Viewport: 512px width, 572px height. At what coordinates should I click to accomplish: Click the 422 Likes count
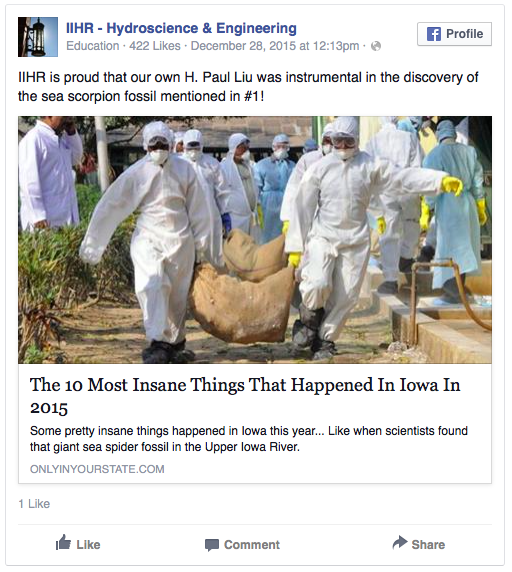155,46
